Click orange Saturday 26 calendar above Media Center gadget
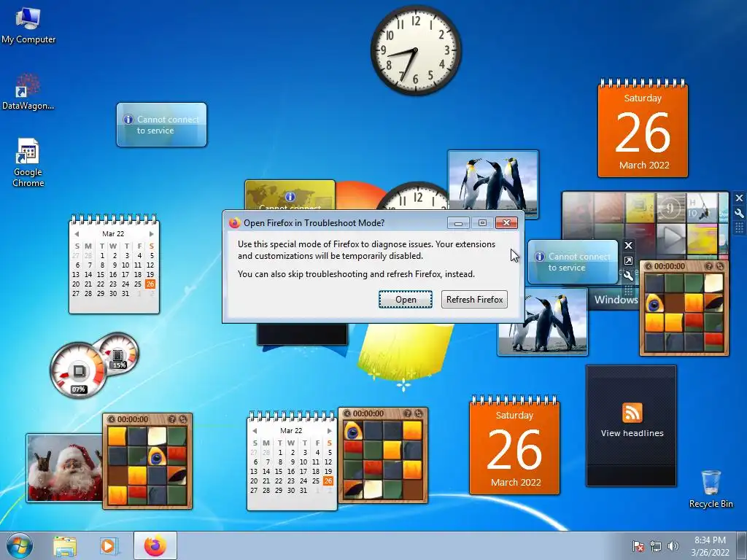Image resolution: width=747 pixels, height=560 pixels. coord(643,128)
